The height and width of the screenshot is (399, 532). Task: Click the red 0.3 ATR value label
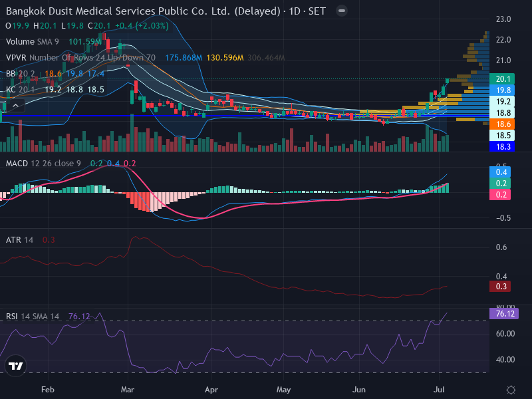[500, 287]
